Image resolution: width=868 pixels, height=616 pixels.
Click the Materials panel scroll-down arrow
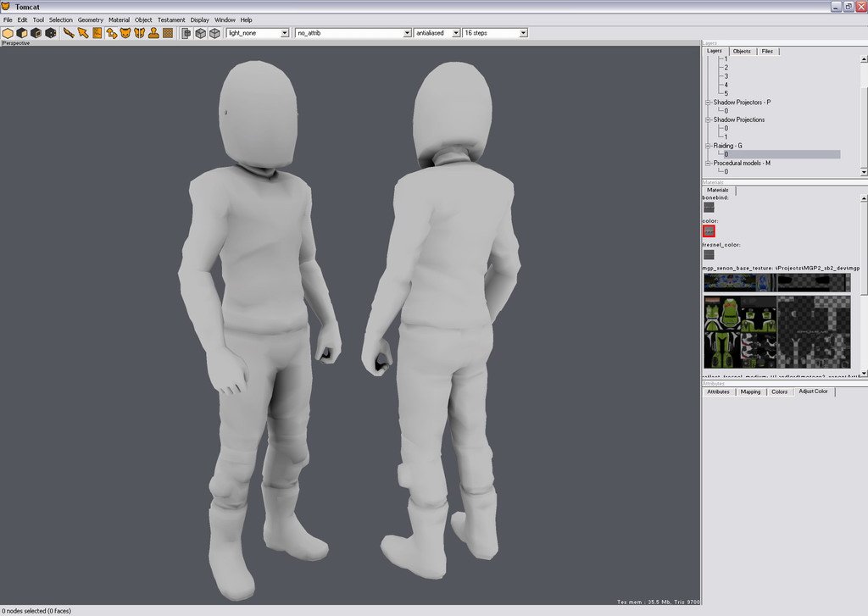point(864,374)
